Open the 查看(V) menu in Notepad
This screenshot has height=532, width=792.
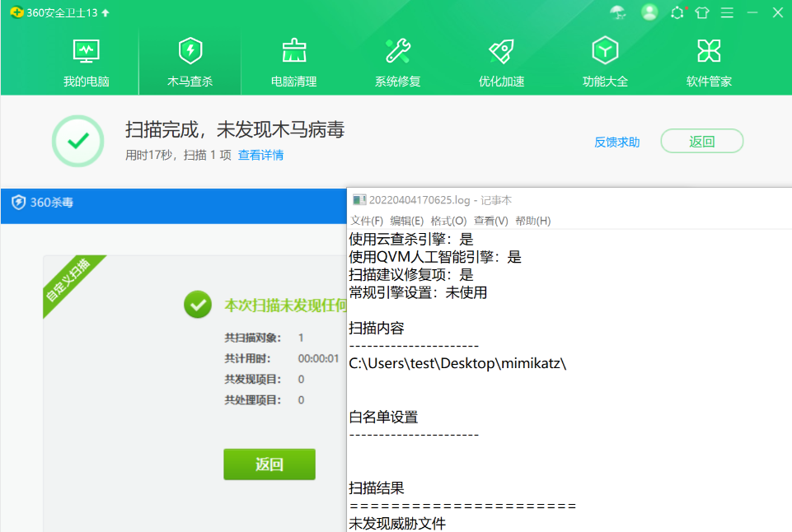491,221
